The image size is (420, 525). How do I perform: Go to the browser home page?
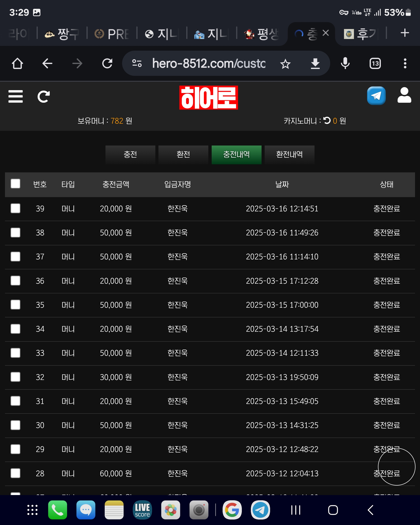click(x=17, y=63)
